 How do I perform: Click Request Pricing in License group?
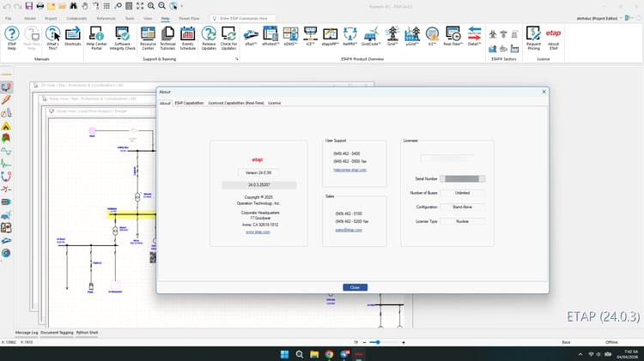[x=533, y=38]
